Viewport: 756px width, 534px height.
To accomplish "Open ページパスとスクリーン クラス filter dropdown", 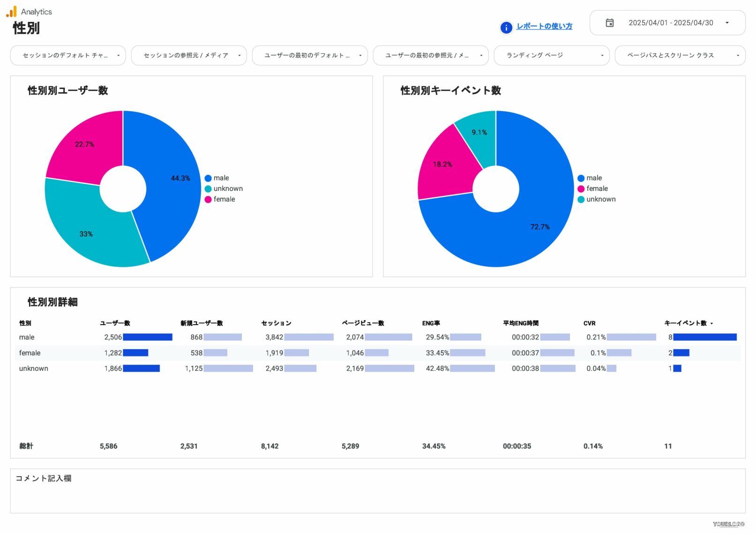I will click(x=680, y=55).
